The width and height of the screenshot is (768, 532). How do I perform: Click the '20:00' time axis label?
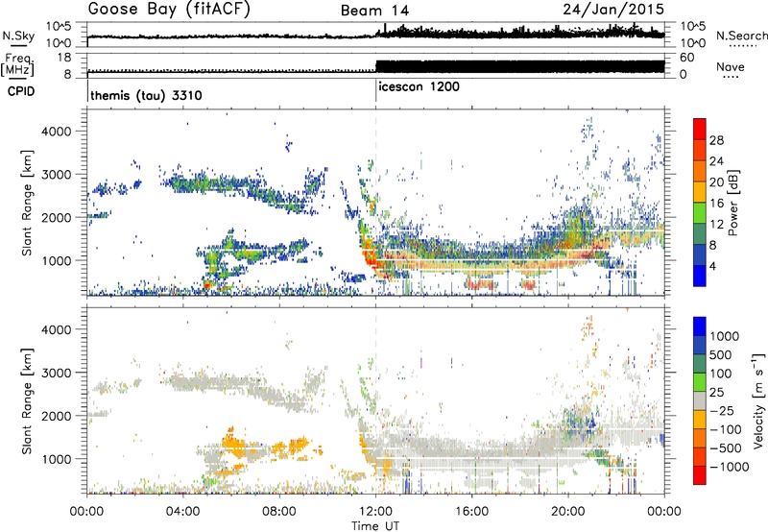(x=567, y=512)
